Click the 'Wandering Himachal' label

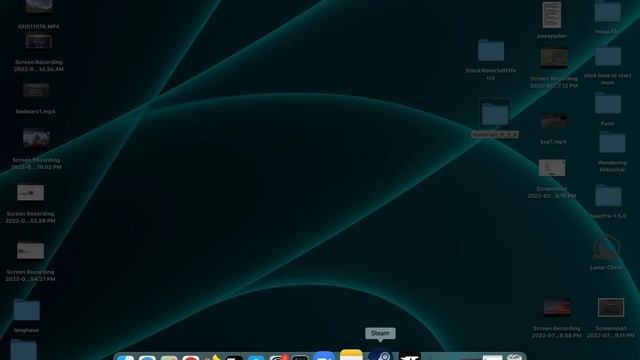(x=612, y=166)
